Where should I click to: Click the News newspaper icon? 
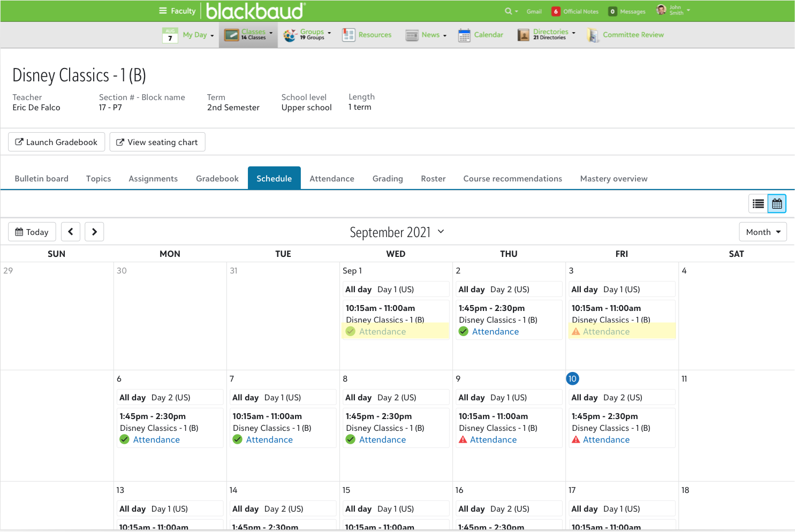[412, 35]
